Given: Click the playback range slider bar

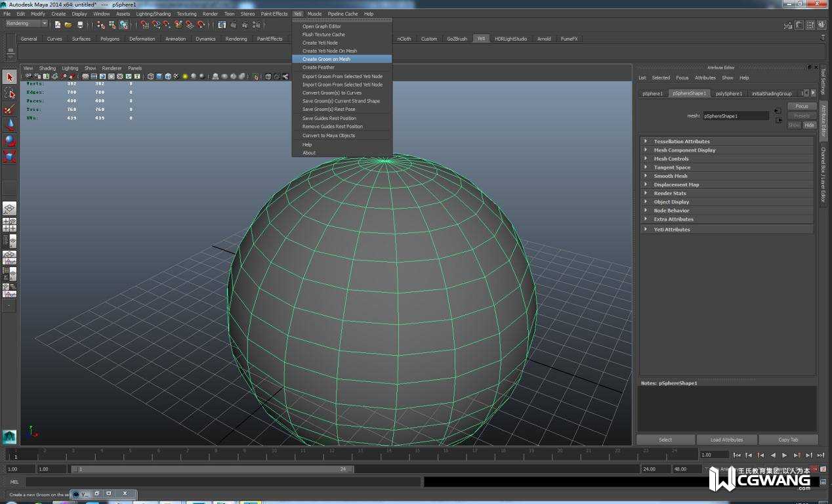Looking at the screenshot, I should click(213, 469).
